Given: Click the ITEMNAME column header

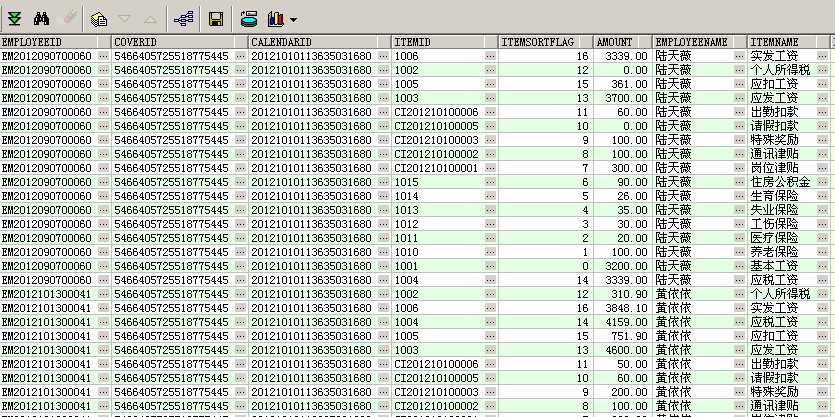Looking at the screenshot, I should pyautogui.click(x=789, y=42).
